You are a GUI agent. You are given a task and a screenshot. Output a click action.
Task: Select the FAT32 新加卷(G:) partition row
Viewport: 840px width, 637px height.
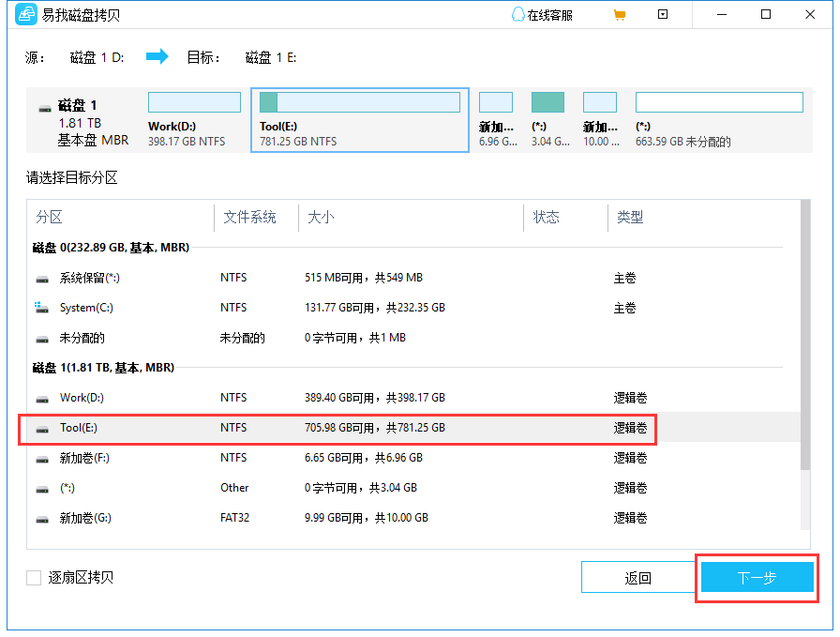click(x=281, y=517)
